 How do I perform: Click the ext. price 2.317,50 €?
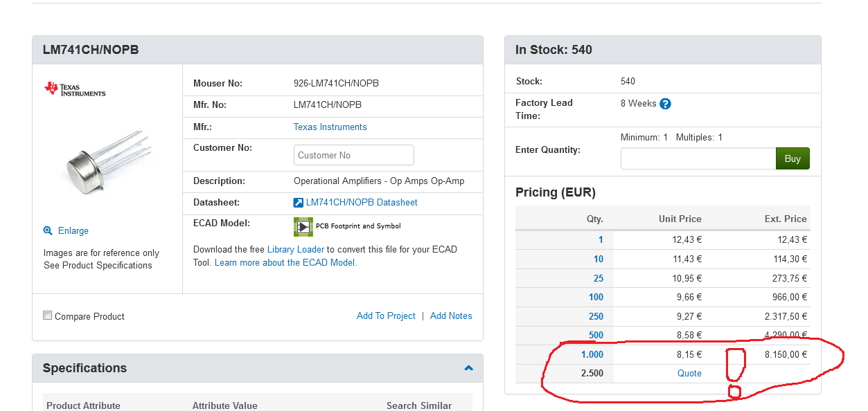pyautogui.click(x=786, y=317)
